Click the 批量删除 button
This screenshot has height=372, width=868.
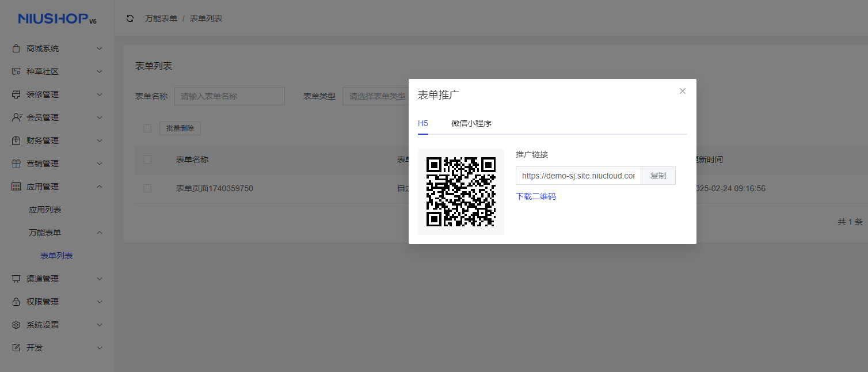pyautogui.click(x=180, y=128)
